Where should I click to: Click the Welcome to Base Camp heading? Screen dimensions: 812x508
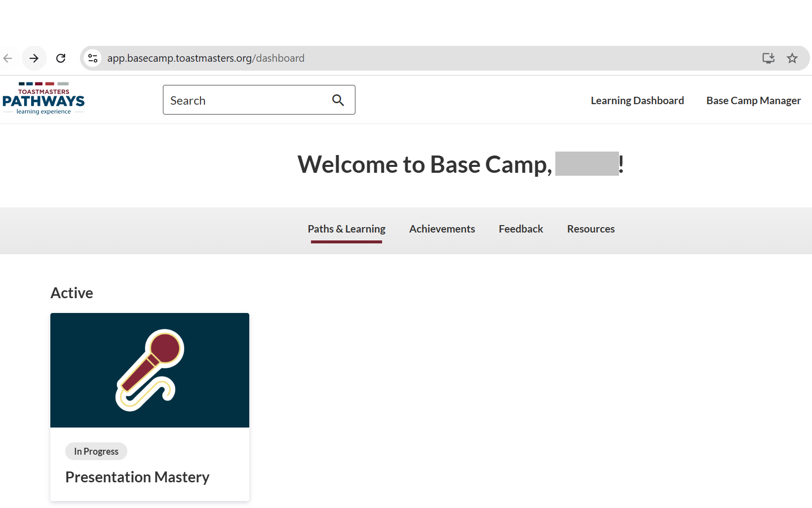click(x=461, y=164)
